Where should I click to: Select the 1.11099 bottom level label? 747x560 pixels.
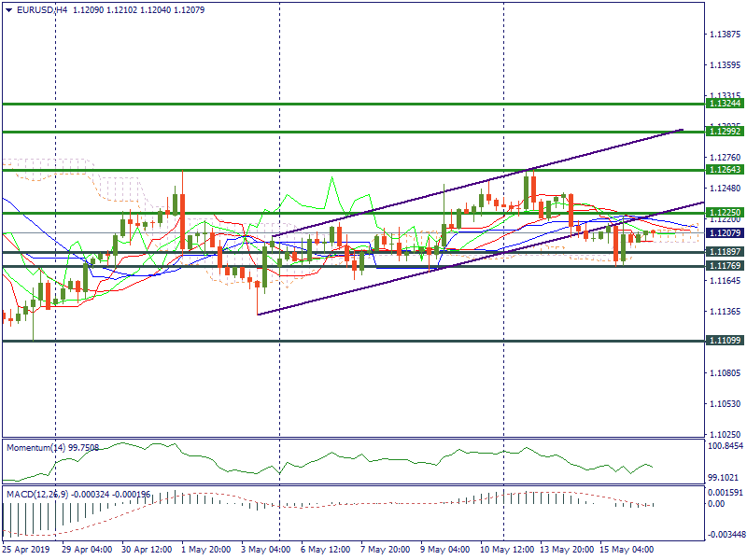point(724,341)
